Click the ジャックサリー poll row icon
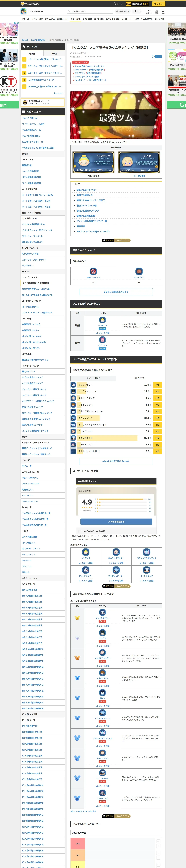 pyautogui.click(x=73, y=385)
